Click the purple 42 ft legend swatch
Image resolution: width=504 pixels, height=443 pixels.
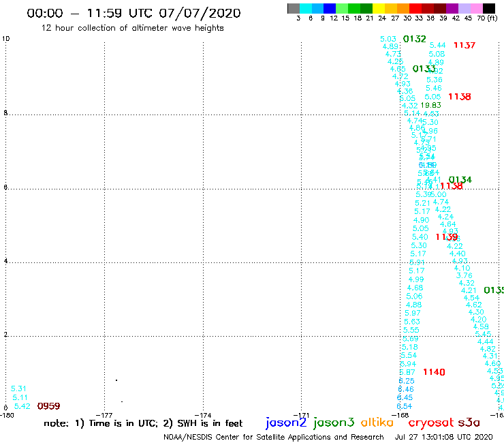pyautogui.click(x=452, y=8)
